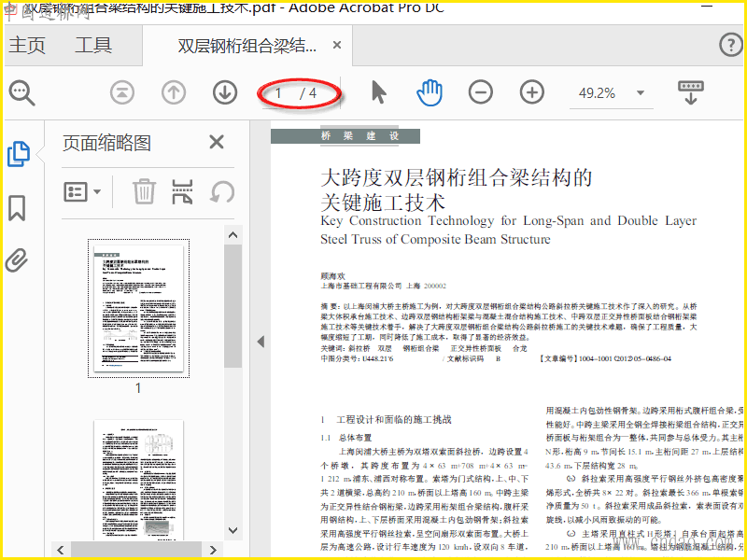747x560 pixels.
Task: Click thumbnail panel scroll up arrow
Action: pyautogui.click(x=233, y=235)
